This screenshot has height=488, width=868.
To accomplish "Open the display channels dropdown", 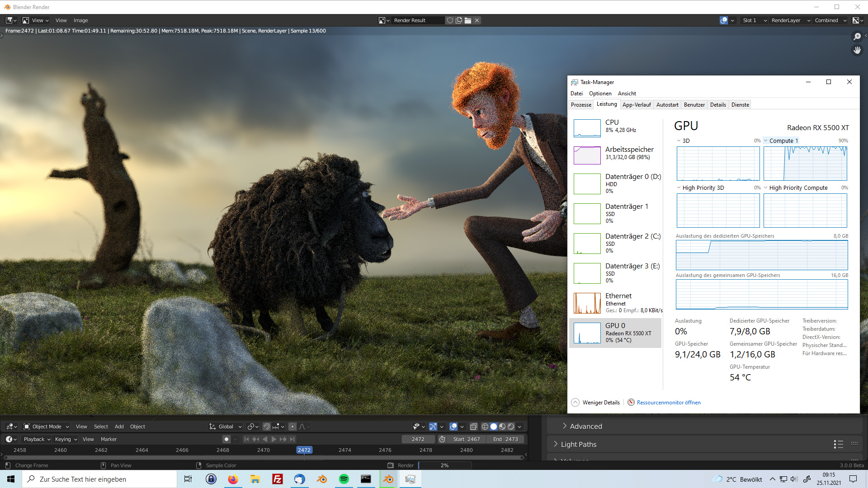I will tap(858, 20).
